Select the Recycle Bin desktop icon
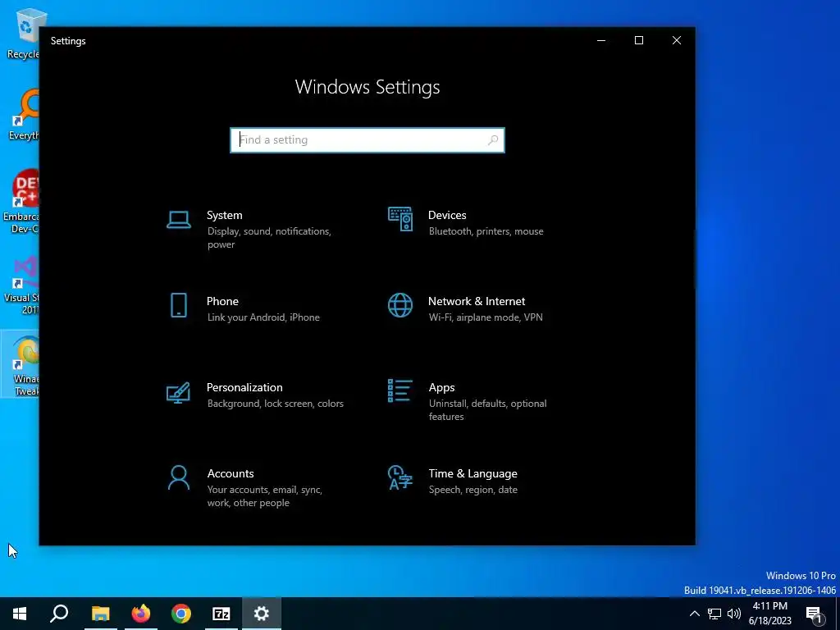The width and height of the screenshot is (840, 630). click(x=22, y=34)
